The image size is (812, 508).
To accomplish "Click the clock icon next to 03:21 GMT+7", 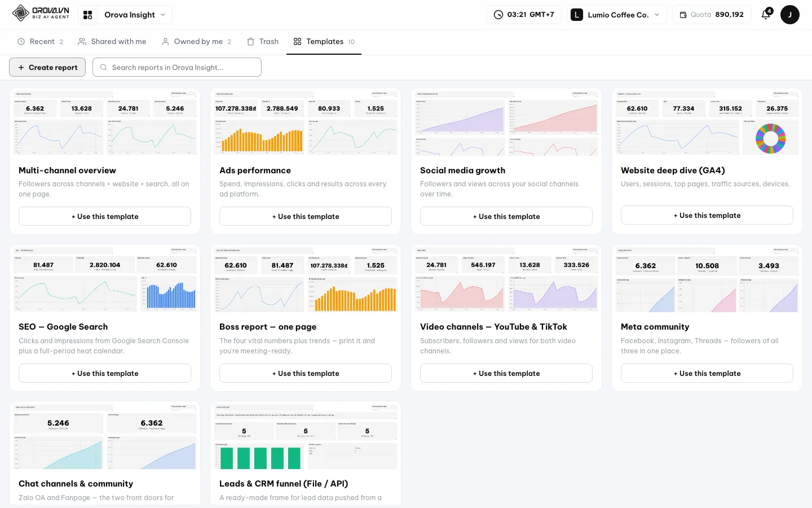I will (498, 15).
